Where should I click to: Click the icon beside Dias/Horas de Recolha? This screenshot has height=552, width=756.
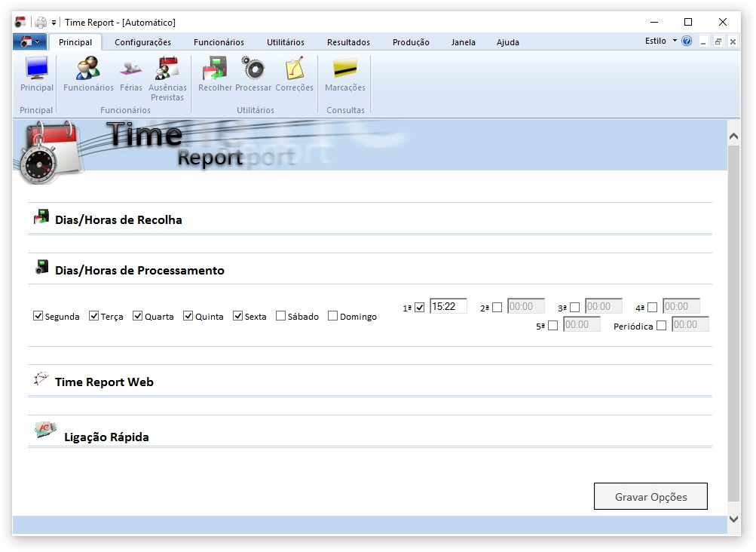coord(41,216)
